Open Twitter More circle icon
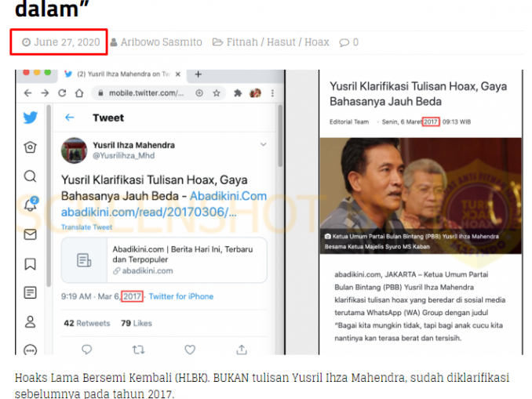 pos(30,350)
